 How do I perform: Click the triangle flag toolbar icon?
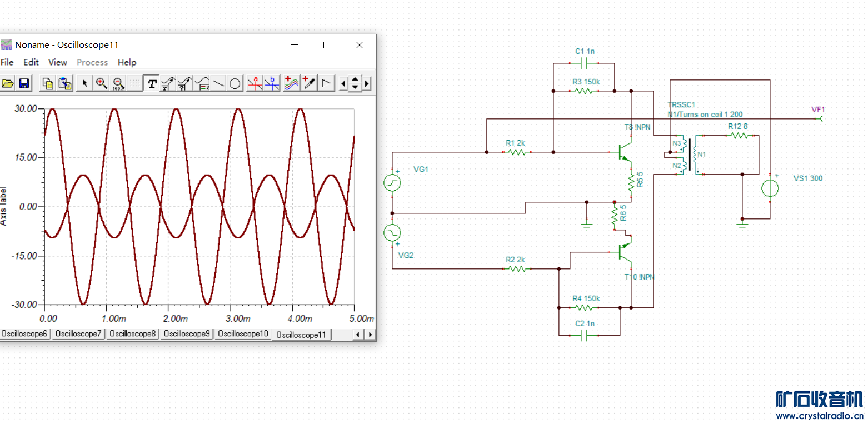[x=326, y=83]
